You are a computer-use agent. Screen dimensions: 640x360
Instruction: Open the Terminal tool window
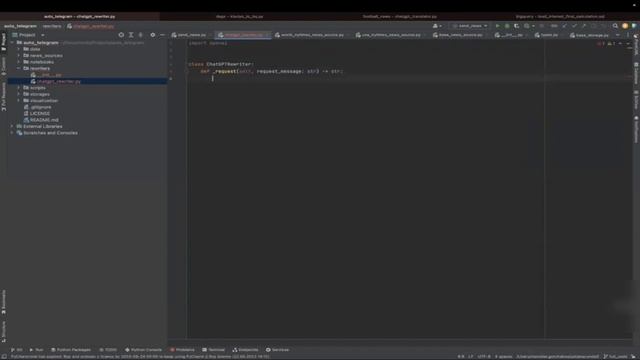[x=213, y=350]
